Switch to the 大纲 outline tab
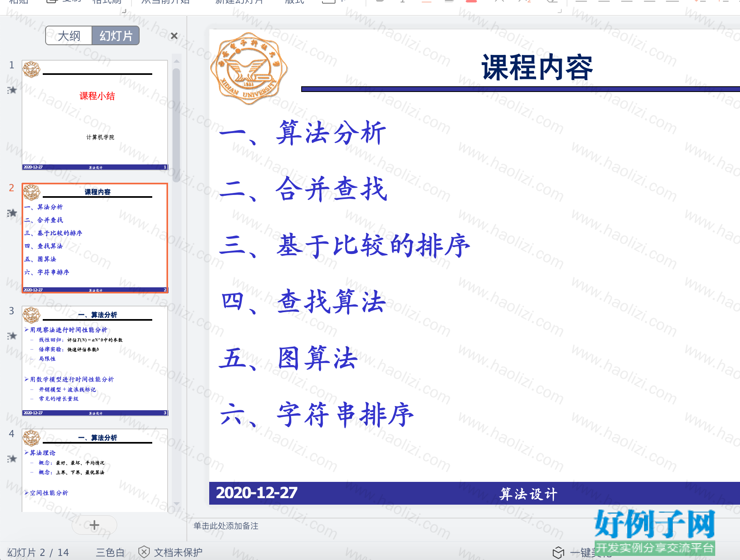Viewport: 740px width, 560px height. 69,36
